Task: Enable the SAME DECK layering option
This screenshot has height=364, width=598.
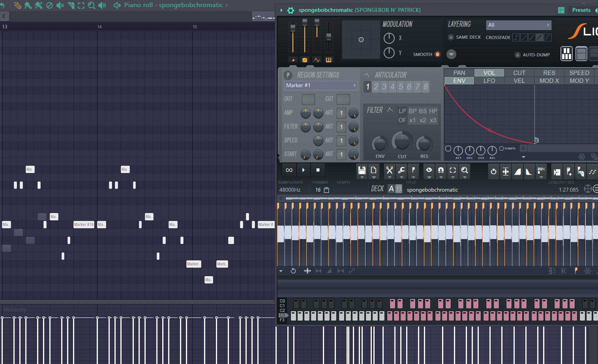Action: 451,37
